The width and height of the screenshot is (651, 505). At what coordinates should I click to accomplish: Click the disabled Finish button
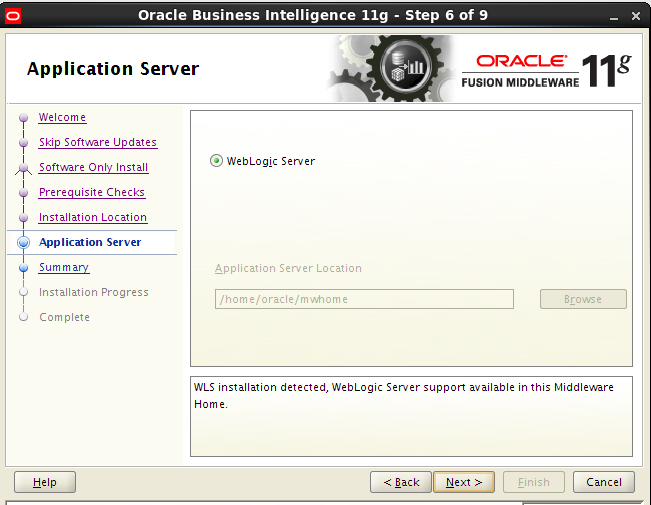coord(534,482)
